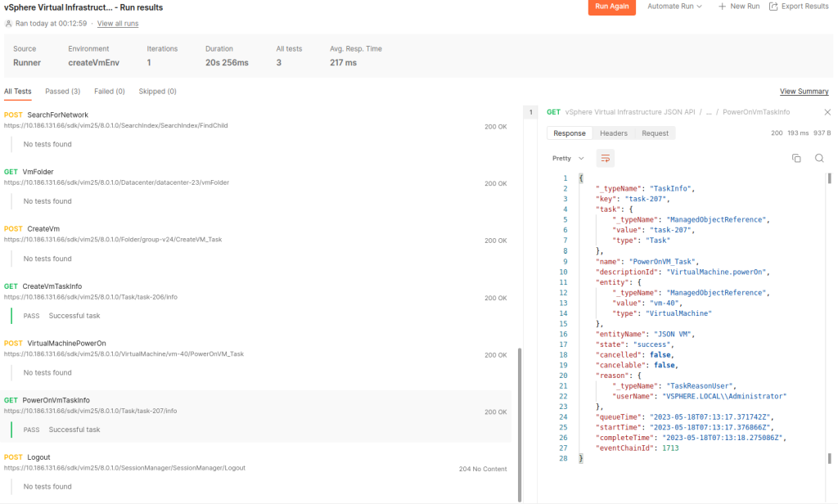Switch to the Passed (3) tab
This screenshot has height=504, width=838.
[x=62, y=92]
